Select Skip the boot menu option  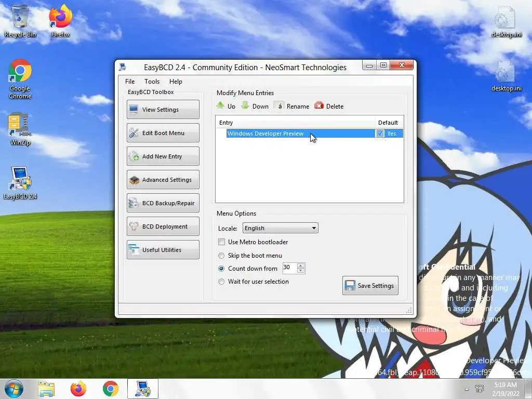[x=221, y=256]
